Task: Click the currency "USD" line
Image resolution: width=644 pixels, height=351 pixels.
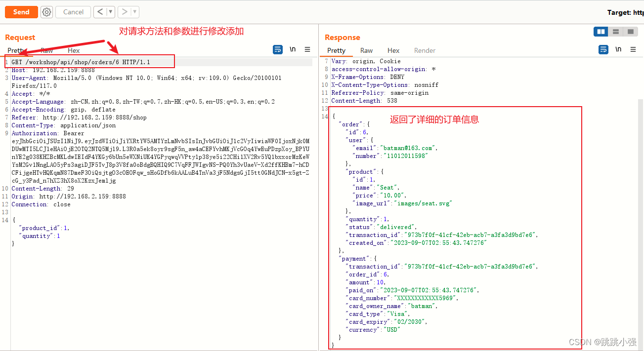Action: point(373,330)
